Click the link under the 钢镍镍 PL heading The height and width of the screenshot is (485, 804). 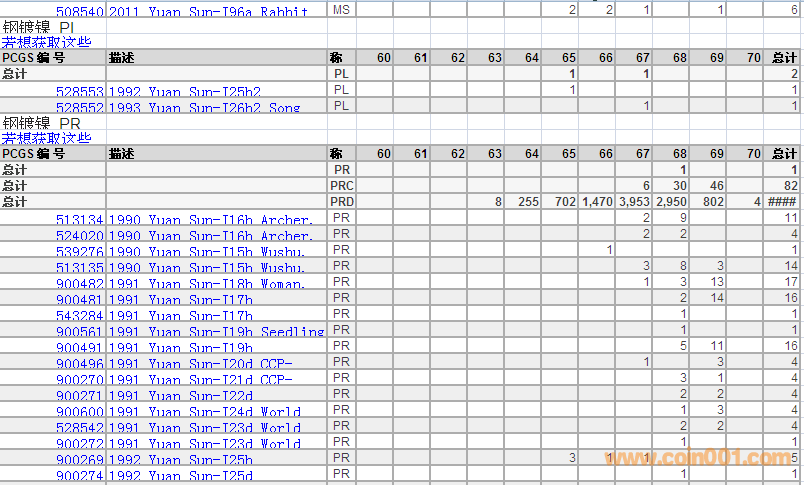click(x=46, y=42)
